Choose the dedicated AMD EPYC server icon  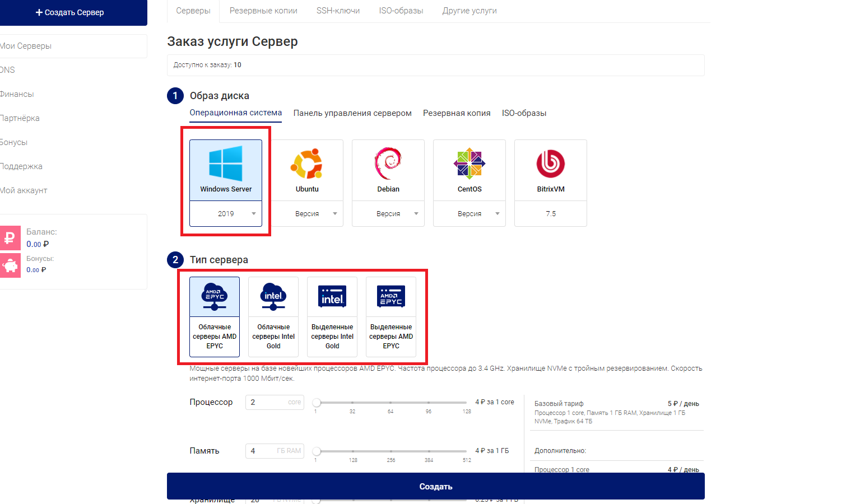(391, 297)
